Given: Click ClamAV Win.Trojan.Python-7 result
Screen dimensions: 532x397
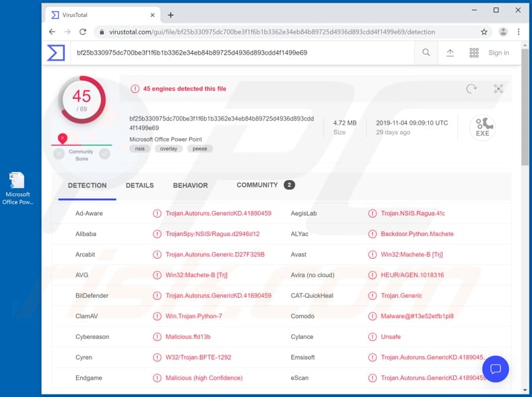Looking at the screenshot, I should [x=194, y=316].
